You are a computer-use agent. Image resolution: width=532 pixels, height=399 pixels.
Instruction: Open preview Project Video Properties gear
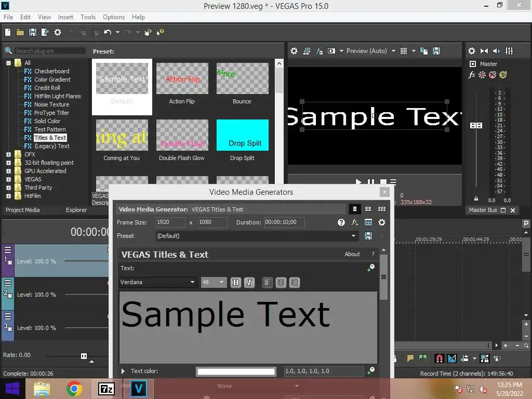(x=294, y=51)
